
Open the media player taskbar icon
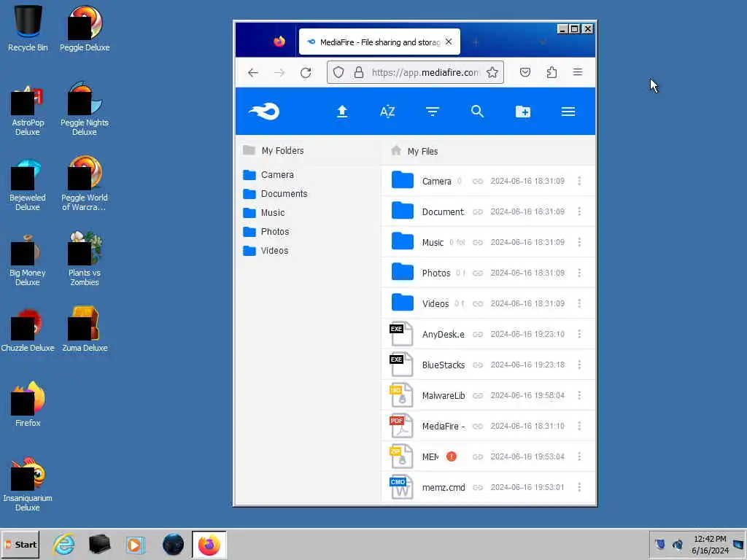136,545
